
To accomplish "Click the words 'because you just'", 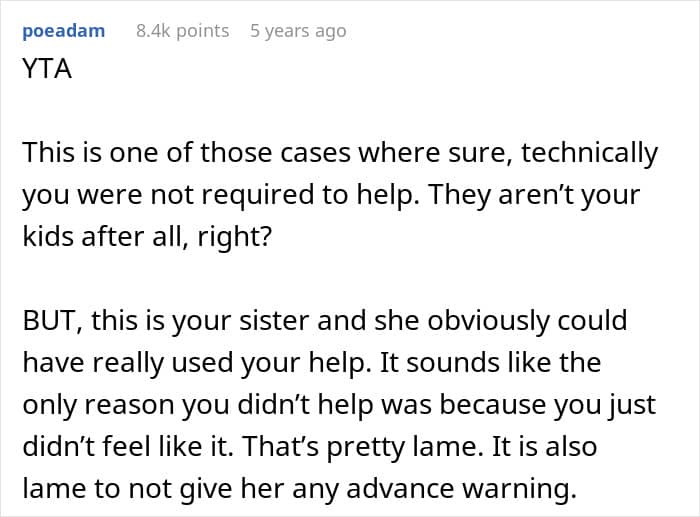I will coord(548,405).
